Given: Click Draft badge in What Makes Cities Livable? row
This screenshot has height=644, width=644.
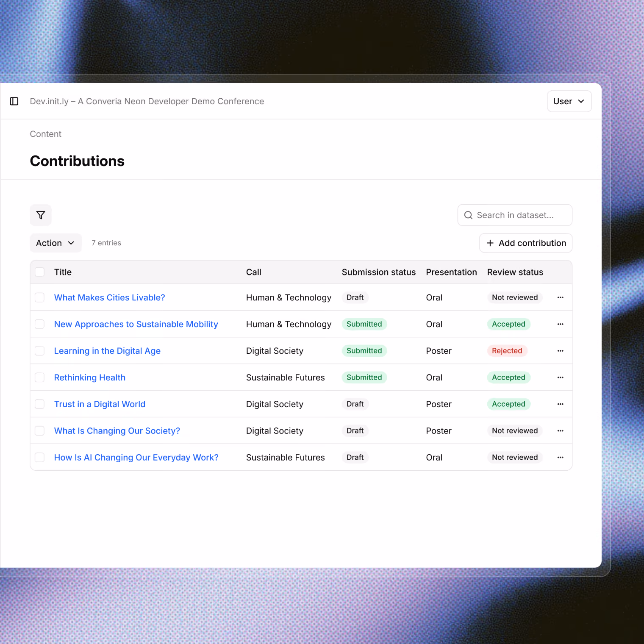Looking at the screenshot, I should coord(355,297).
